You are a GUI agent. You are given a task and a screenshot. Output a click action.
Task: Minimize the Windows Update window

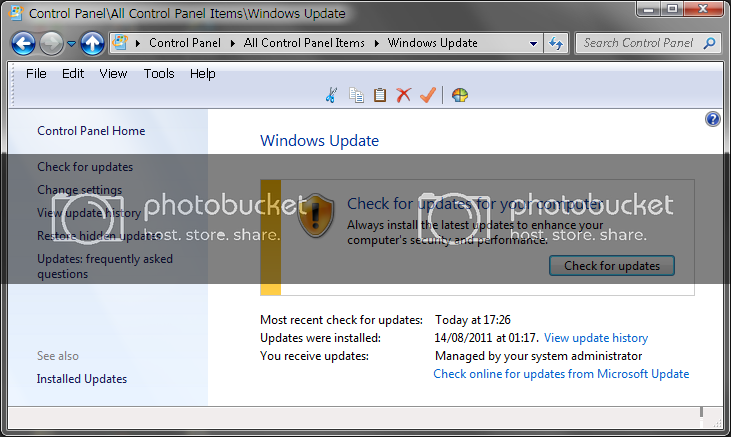648,9
